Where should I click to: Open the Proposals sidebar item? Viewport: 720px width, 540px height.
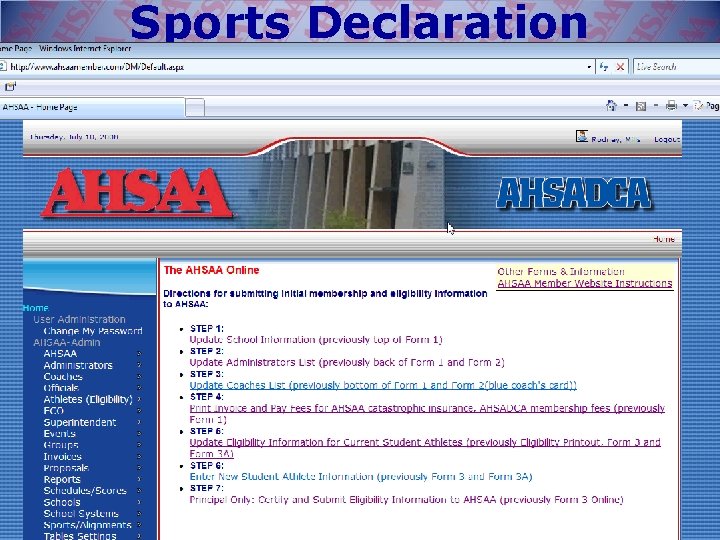66,468
